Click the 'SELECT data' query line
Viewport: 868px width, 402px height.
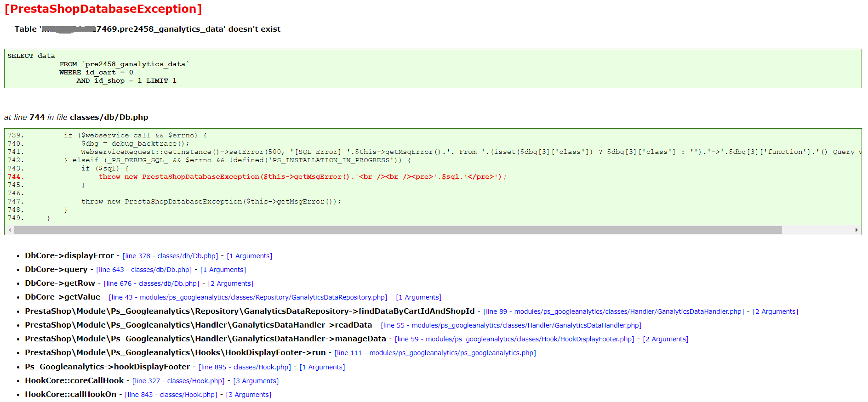(31, 56)
